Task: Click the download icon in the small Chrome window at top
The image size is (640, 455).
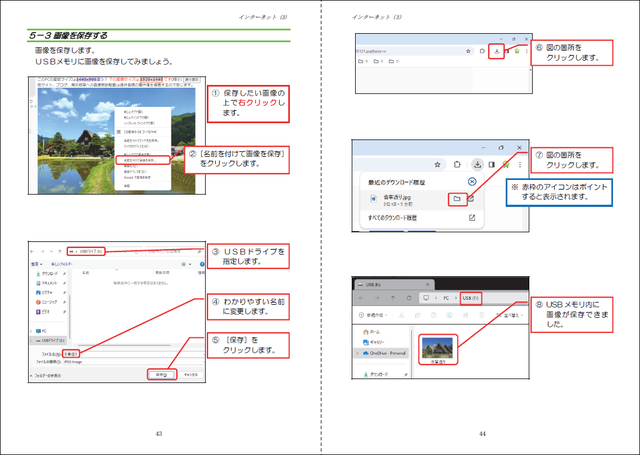Action: [x=497, y=51]
